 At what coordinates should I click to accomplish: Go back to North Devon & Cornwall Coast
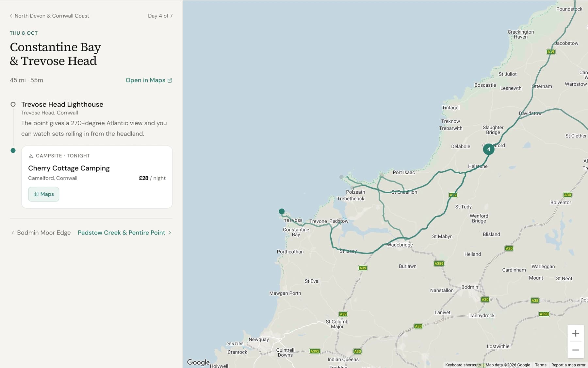click(x=49, y=16)
